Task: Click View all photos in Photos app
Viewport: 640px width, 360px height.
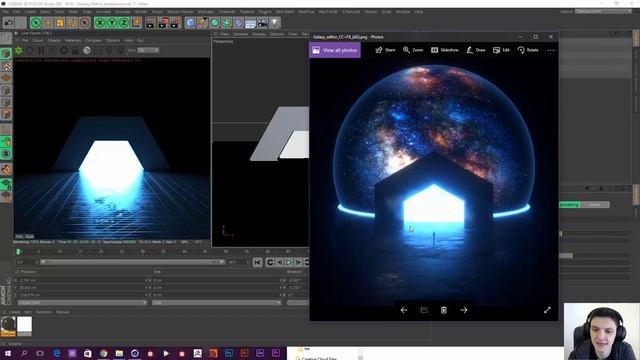Action: [335, 50]
